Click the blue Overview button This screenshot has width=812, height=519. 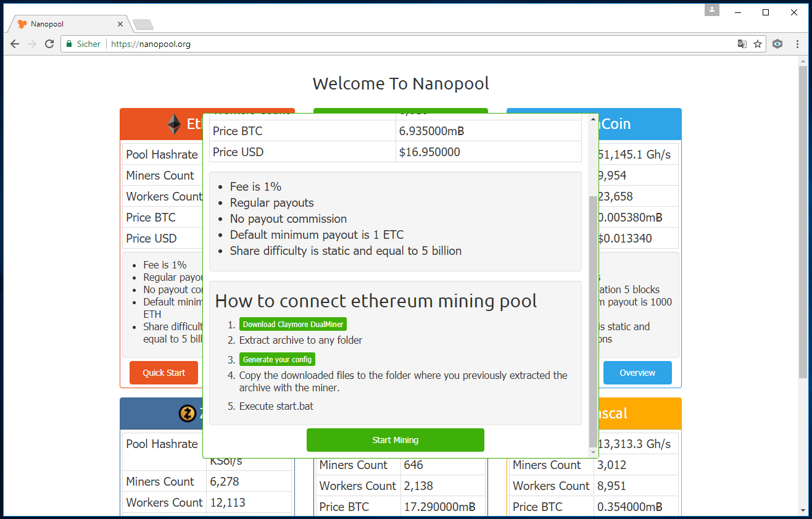pos(637,373)
